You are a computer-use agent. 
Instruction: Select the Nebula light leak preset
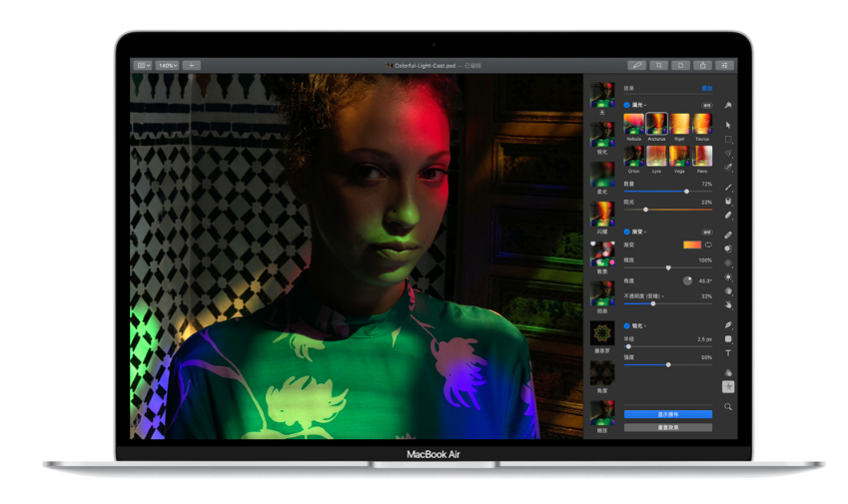[x=634, y=124]
